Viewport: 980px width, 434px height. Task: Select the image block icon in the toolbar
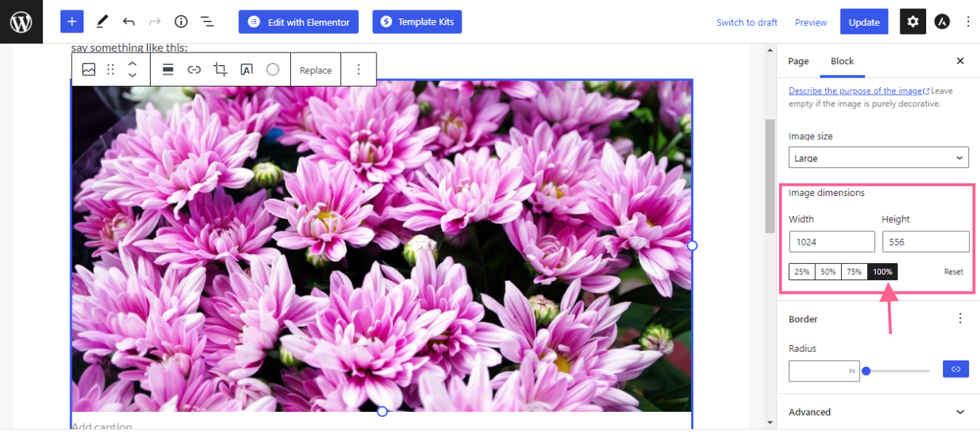[x=89, y=69]
